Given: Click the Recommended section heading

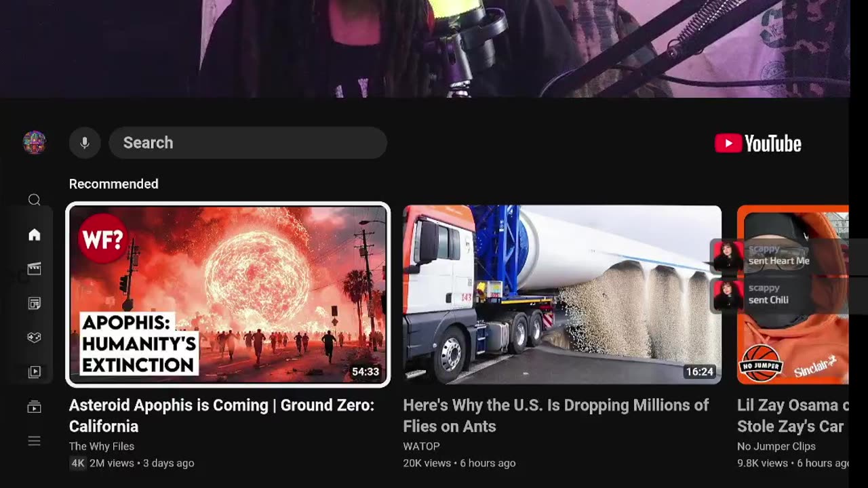Looking at the screenshot, I should pos(114,184).
